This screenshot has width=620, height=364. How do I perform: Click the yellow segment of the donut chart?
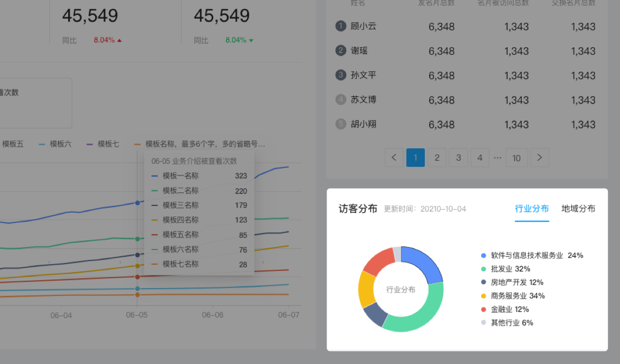(x=366, y=289)
